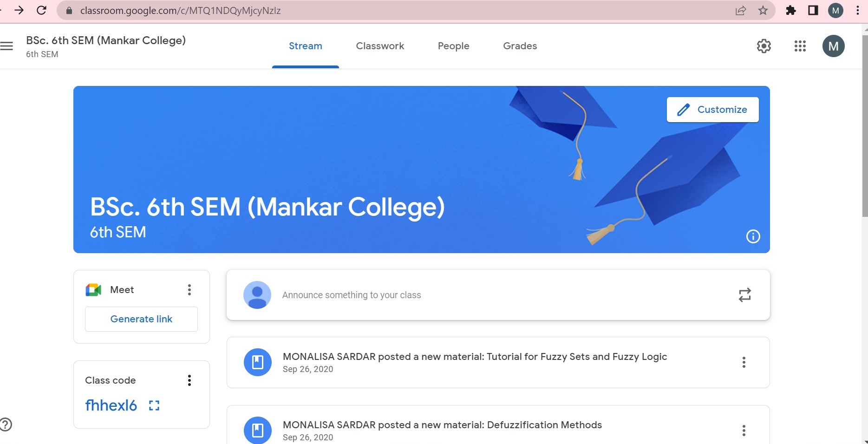The image size is (868, 444).
Task: Open Class code options menu
Action: [189, 380]
